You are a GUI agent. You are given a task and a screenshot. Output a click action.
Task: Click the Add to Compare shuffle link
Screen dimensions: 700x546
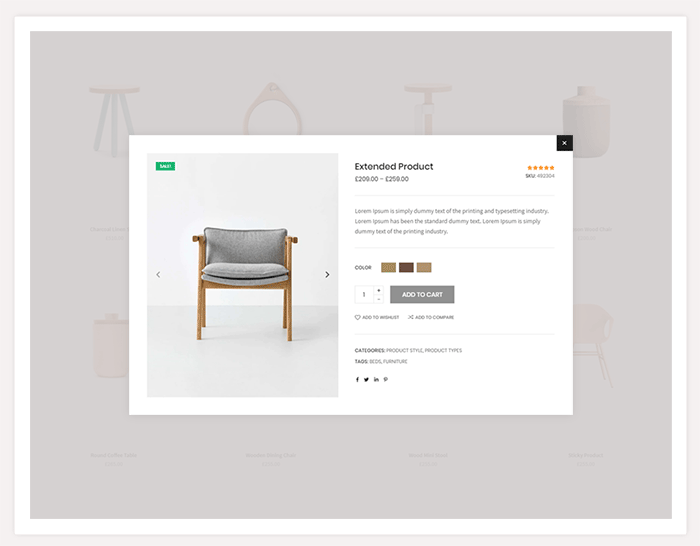click(431, 317)
